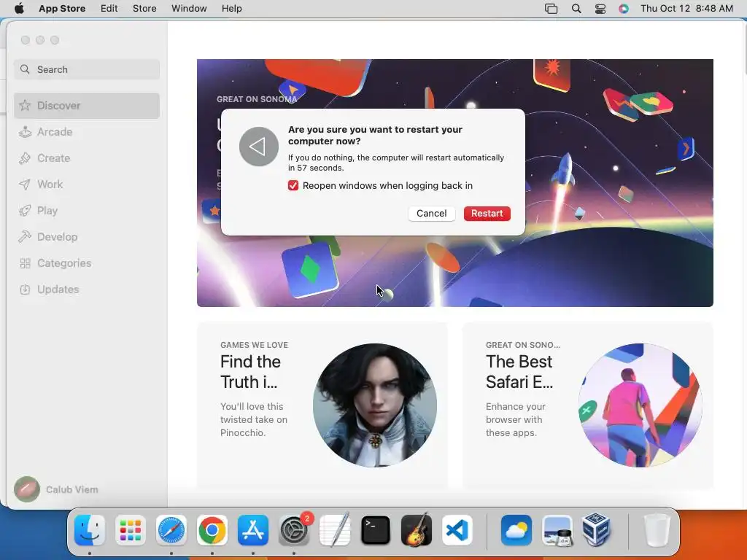The width and height of the screenshot is (747, 560).
Task: Click the App Store window scrollbar
Action: (744, 50)
